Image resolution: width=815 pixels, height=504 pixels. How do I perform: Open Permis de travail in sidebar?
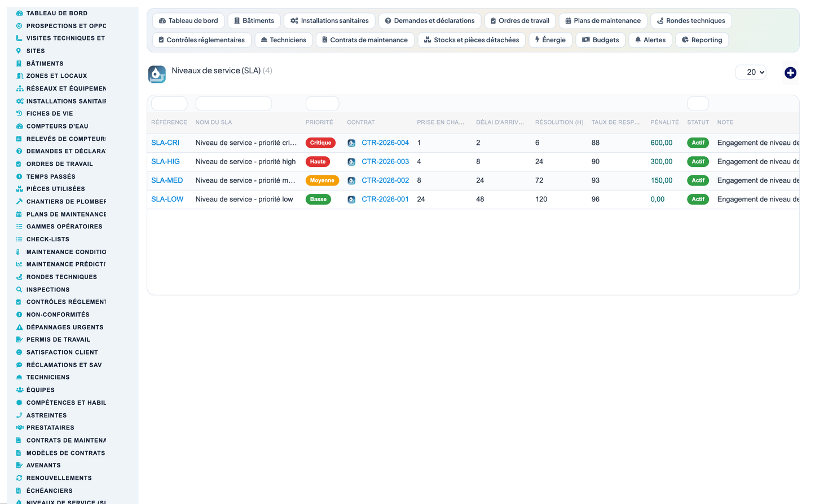[58, 339]
